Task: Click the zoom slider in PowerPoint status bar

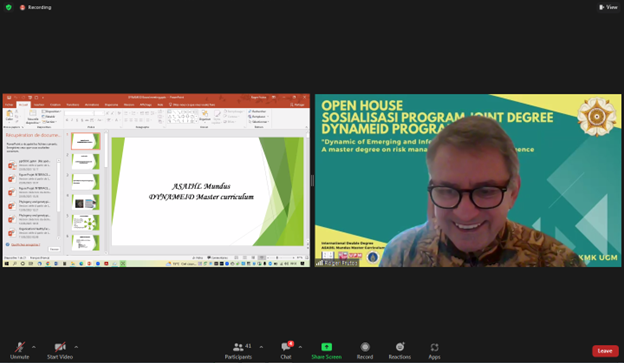Action: 280,258
